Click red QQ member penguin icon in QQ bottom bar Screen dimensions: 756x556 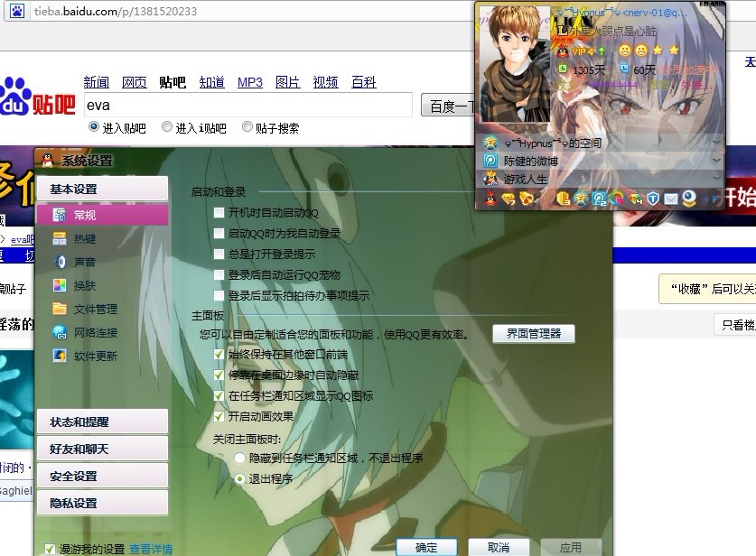pyautogui.click(x=490, y=198)
